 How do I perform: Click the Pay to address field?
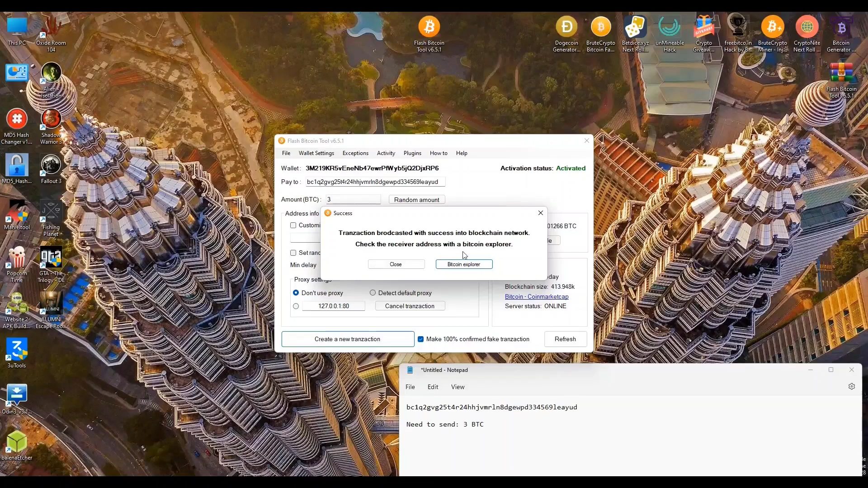tap(375, 182)
